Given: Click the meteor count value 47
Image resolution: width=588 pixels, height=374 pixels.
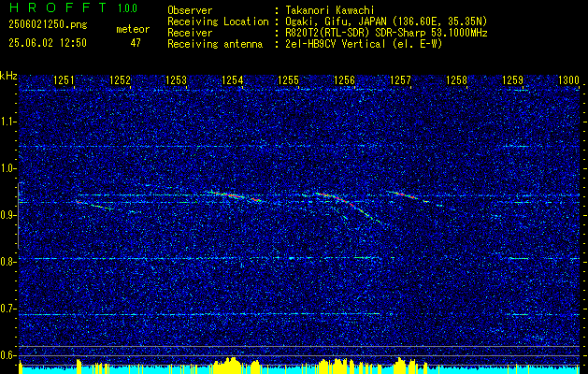Looking at the screenshot, I should [136, 43].
